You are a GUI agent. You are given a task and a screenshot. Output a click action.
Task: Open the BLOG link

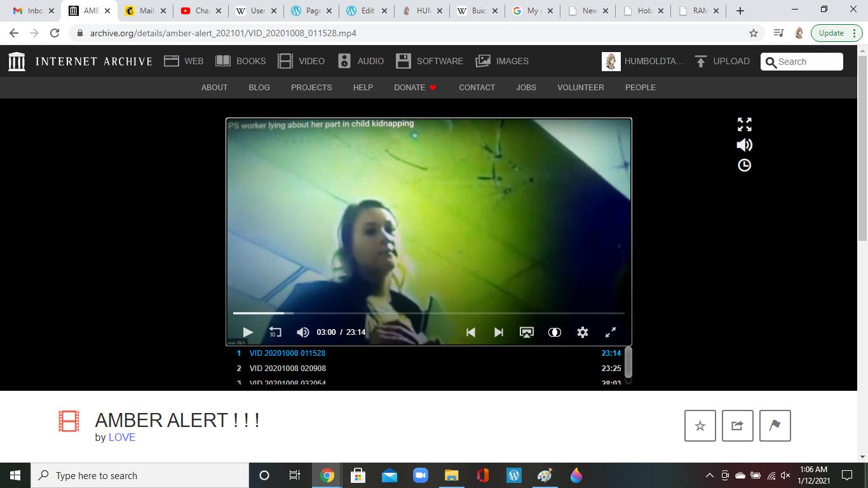pos(259,88)
